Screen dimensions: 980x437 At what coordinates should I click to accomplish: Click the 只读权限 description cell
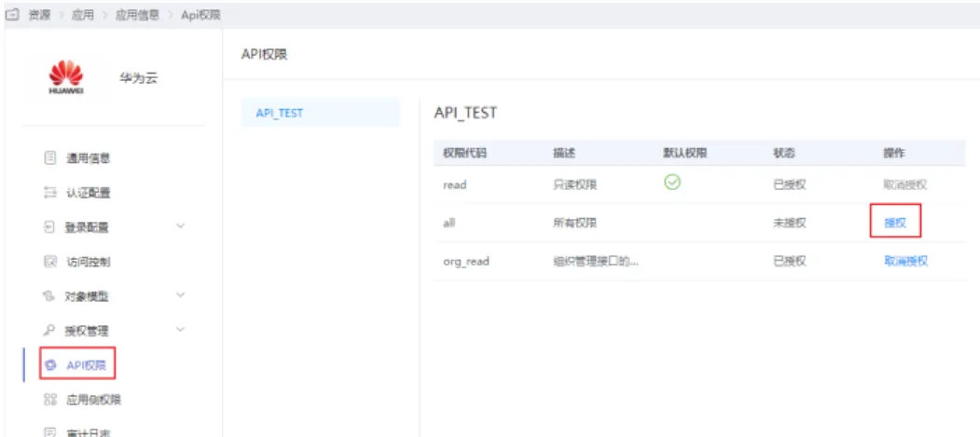575,184
